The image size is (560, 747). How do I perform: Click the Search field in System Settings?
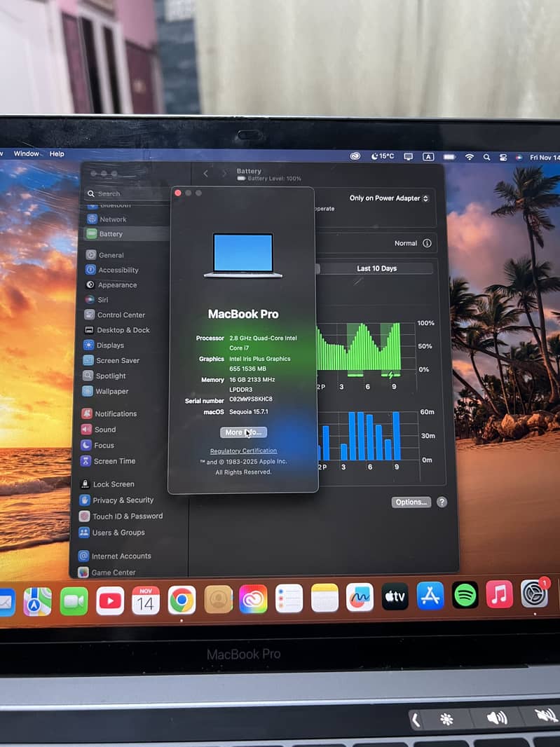pos(127,193)
